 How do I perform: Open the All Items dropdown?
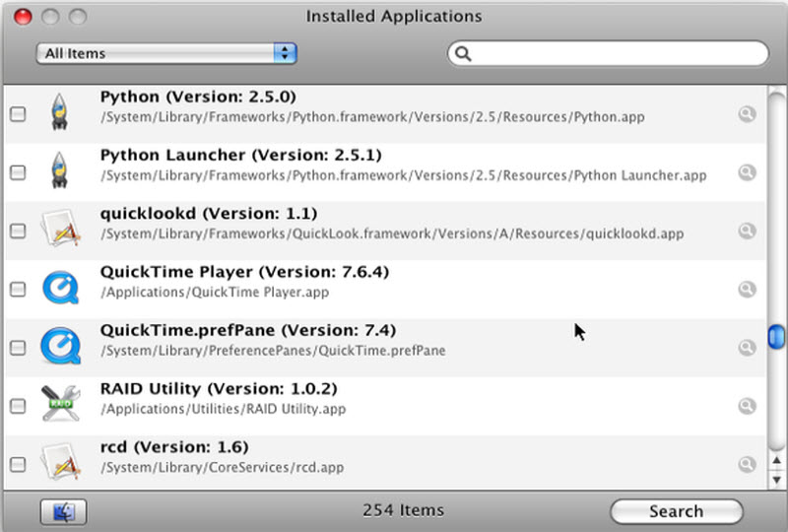(166, 53)
